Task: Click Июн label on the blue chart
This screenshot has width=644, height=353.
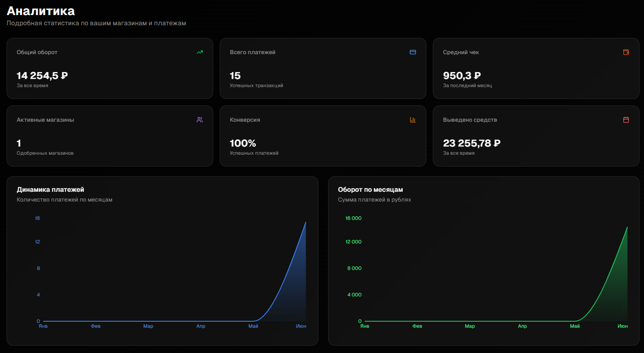Action: (301, 326)
